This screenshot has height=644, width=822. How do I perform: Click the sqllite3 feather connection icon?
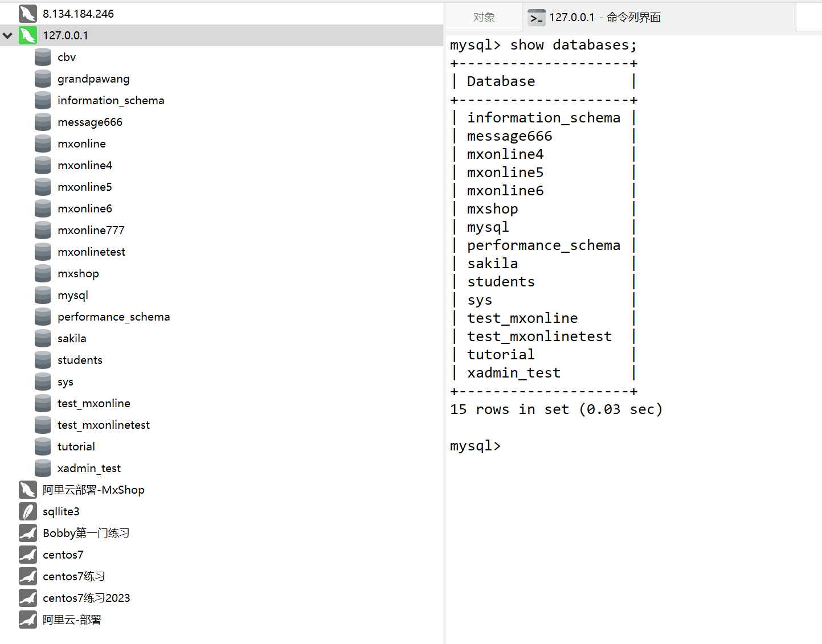[x=27, y=511]
